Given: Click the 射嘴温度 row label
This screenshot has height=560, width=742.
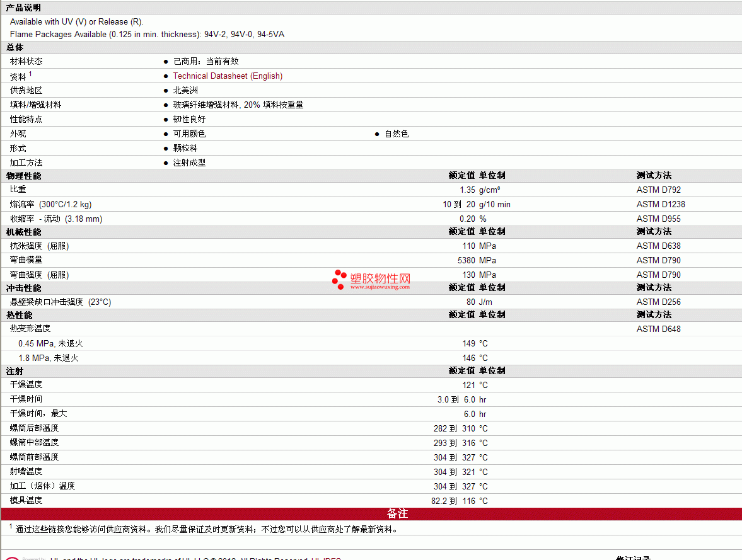Looking at the screenshot, I should point(26,472).
